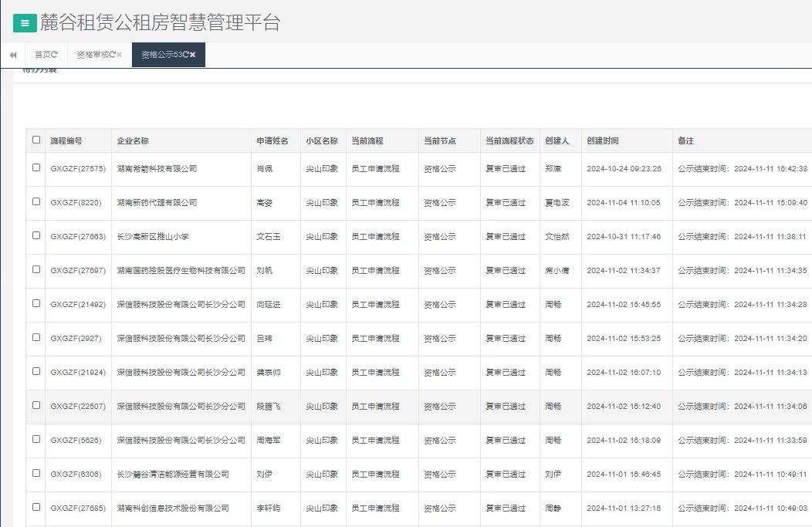Screen dimensions: 812x527
Task: Check the row for 长沙高新区雅山小学
Action: 36,235
